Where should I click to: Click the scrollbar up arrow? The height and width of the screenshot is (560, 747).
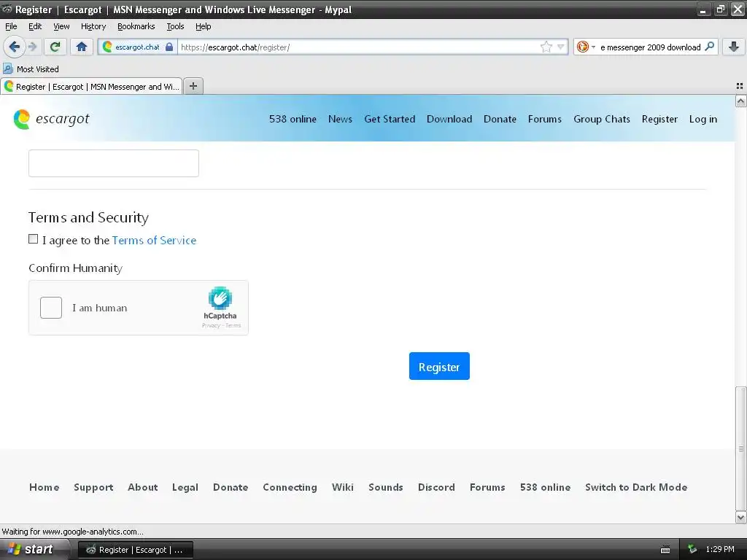[x=741, y=101]
